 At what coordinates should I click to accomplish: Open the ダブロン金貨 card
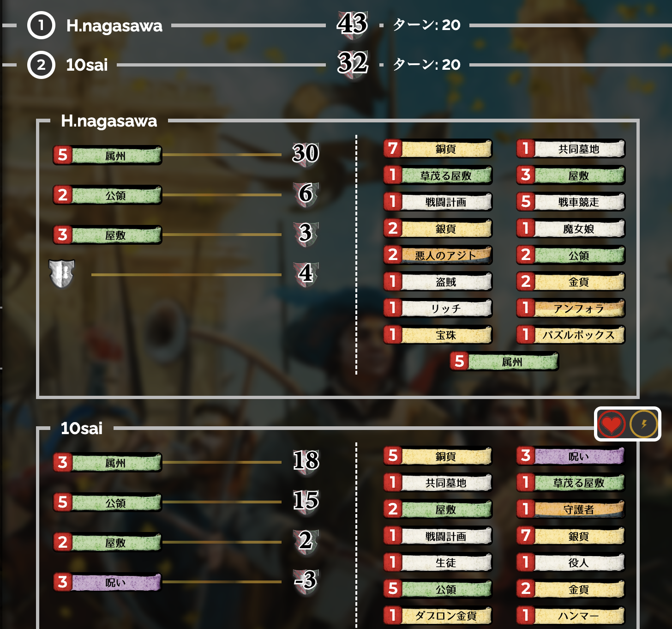(438, 615)
